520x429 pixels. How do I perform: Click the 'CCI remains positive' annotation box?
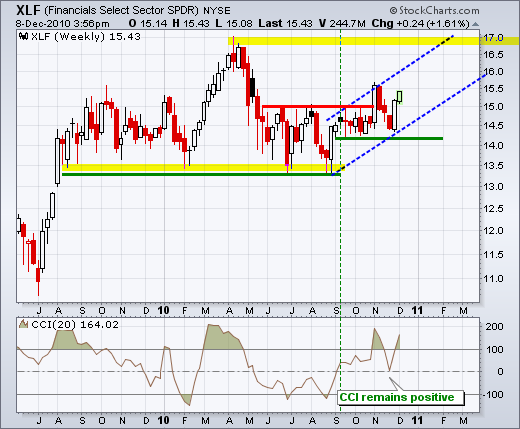[x=401, y=397]
